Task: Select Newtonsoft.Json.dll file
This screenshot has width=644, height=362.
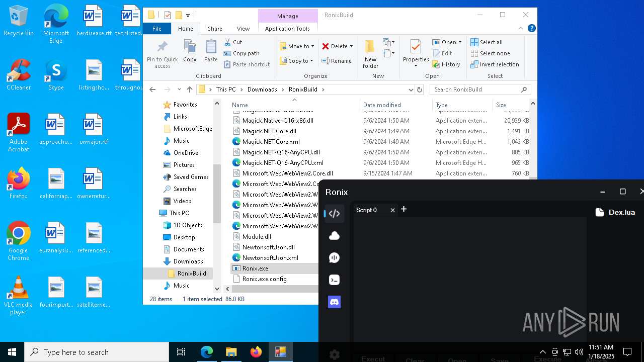Action: tap(268, 247)
